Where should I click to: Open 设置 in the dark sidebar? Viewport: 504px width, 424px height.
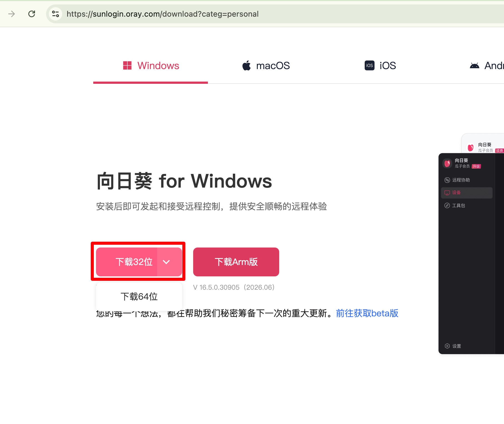(x=453, y=346)
